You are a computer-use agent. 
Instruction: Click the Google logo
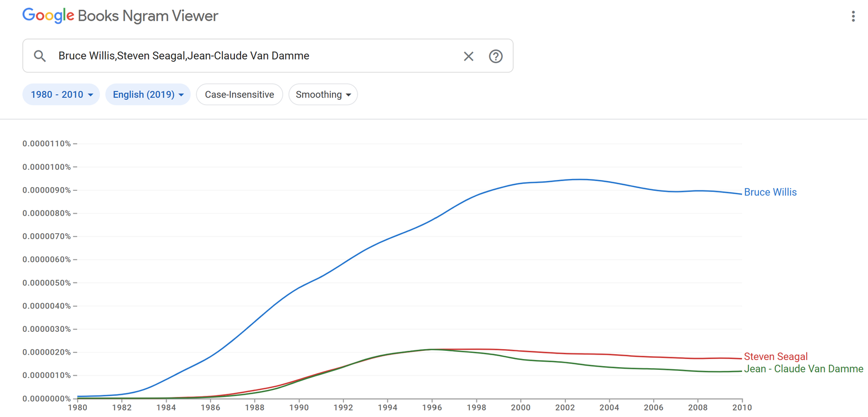click(x=48, y=16)
